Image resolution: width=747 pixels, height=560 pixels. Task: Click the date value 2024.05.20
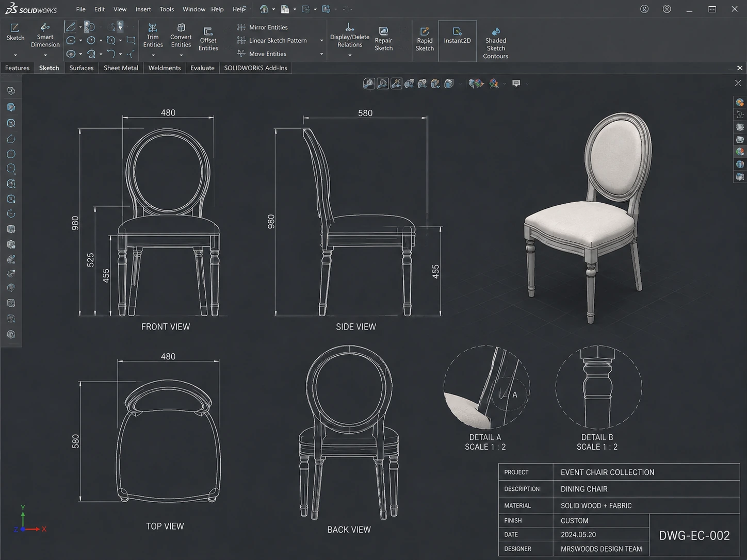click(x=578, y=535)
